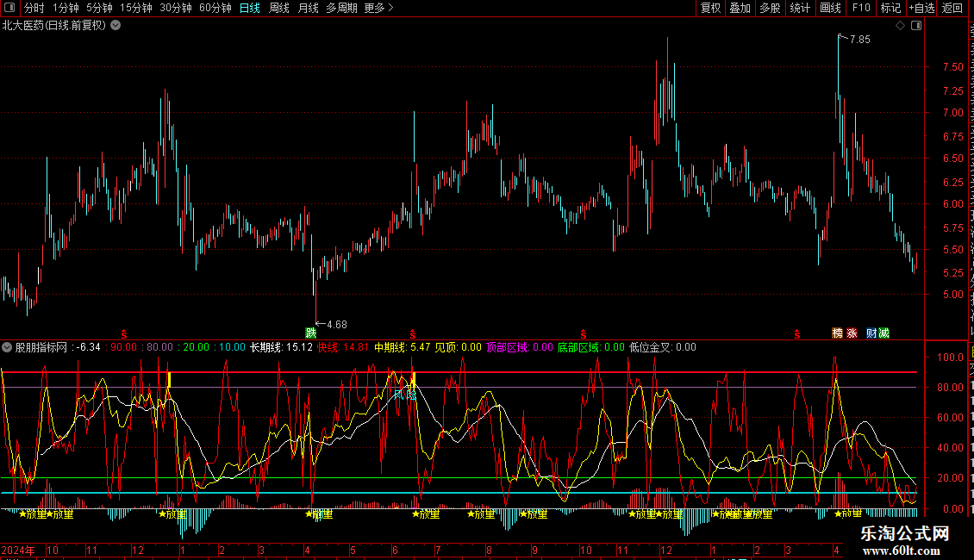Open the 北大医药 stock title dropdown circle
The height and width of the screenshot is (560, 974).
click(x=116, y=26)
